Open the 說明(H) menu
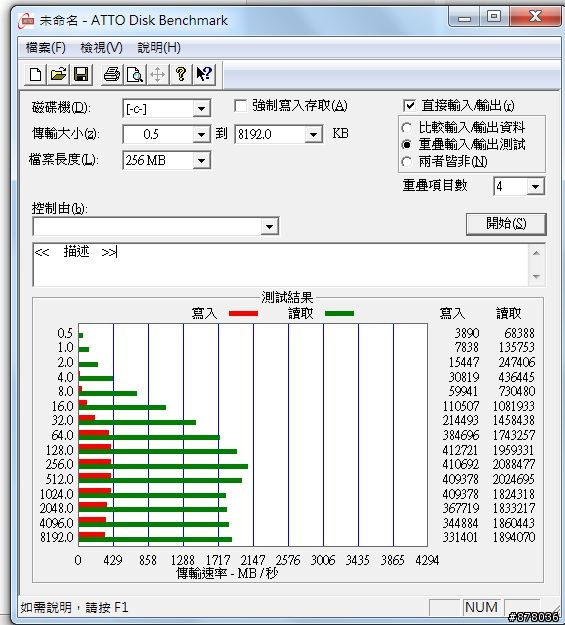The image size is (565, 625). [159, 48]
